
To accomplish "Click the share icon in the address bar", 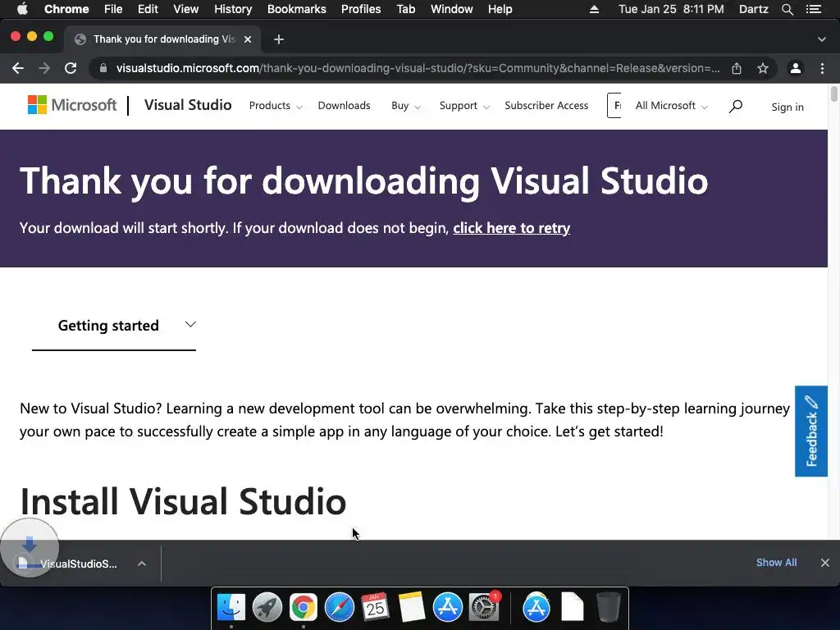I will [x=737, y=68].
